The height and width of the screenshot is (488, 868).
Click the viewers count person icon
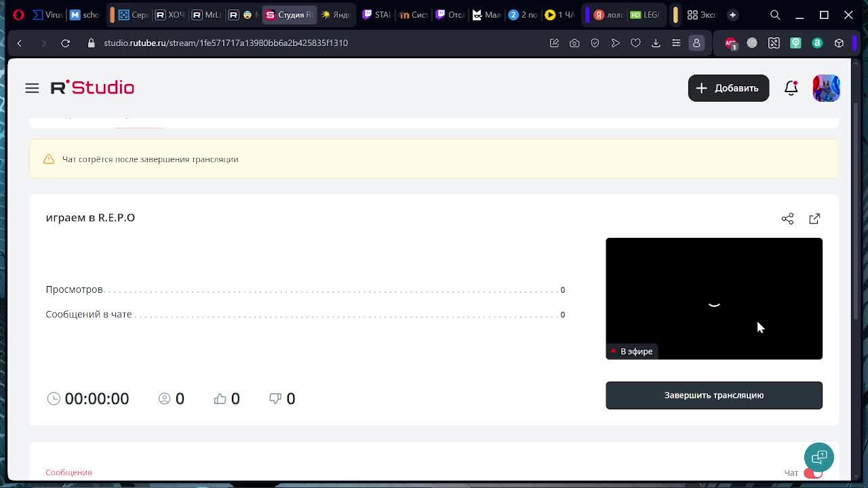[164, 399]
